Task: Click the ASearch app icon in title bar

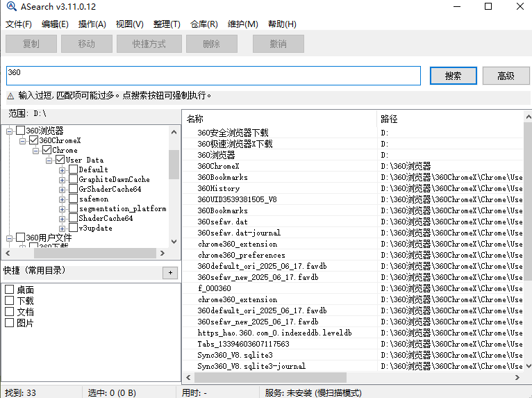Action: click(11, 6)
